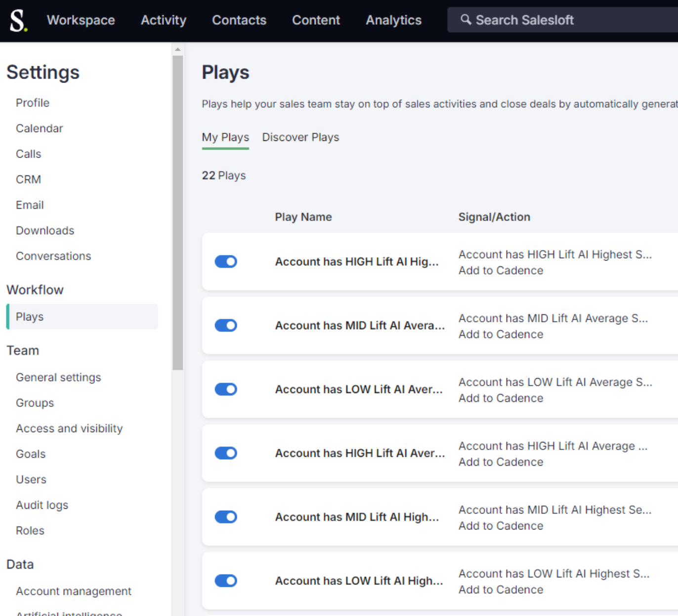This screenshot has height=616, width=678.
Task: Click the settings sidebar scrollbar thumb
Action: [x=178, y=213]
